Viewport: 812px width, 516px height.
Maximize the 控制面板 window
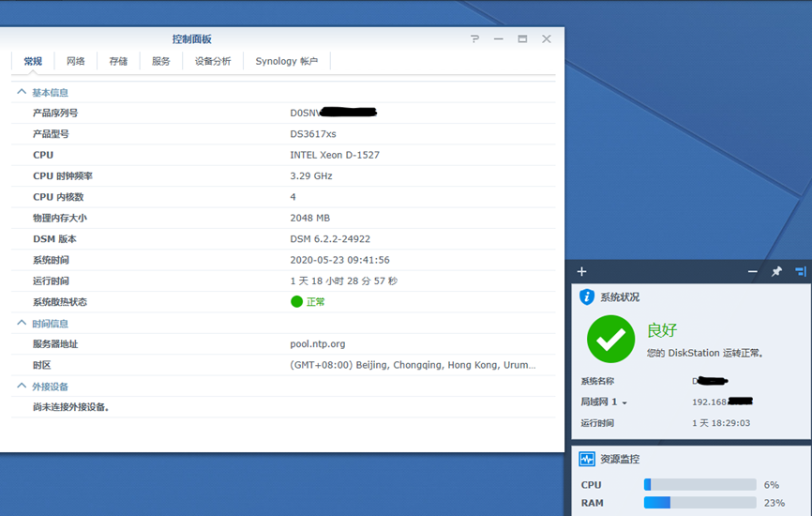pos(522,39)
